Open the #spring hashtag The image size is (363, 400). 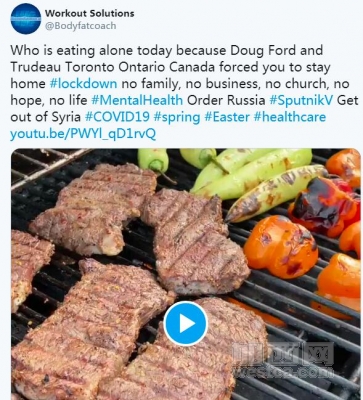pos(177,117)
